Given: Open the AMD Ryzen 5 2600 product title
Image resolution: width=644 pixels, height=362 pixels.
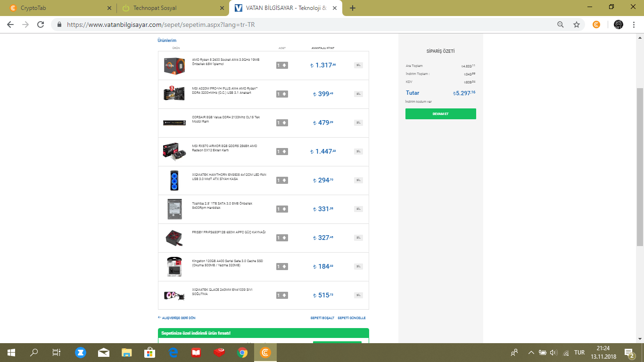Looking at the screenshot, I should [x=226, y=62].
